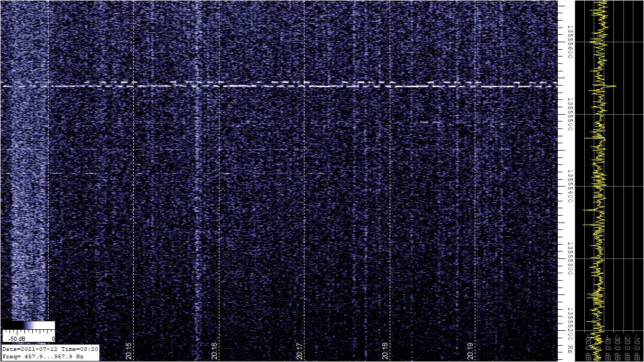Click the -40.0 dB amplitude scale label

(608, 346)
